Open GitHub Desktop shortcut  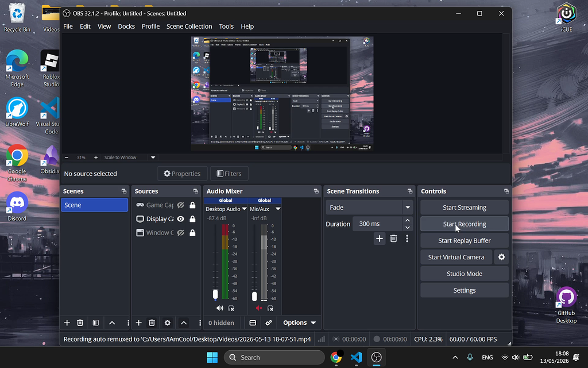click(x=566, y=305)
